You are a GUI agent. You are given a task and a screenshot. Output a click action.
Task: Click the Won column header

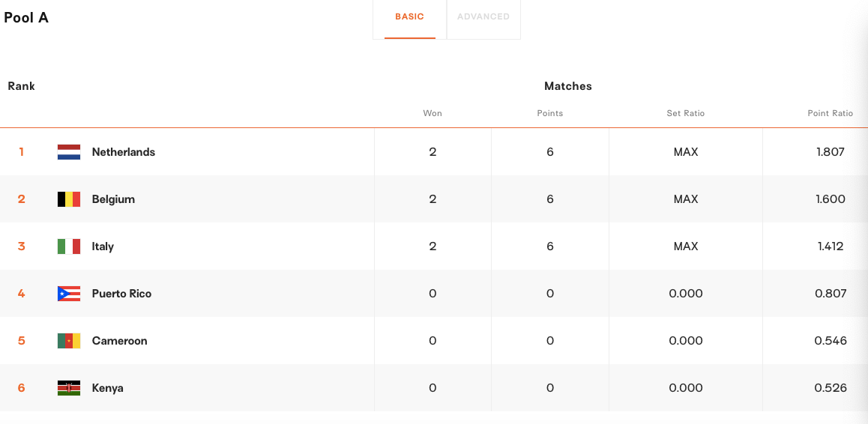[433, 113]
